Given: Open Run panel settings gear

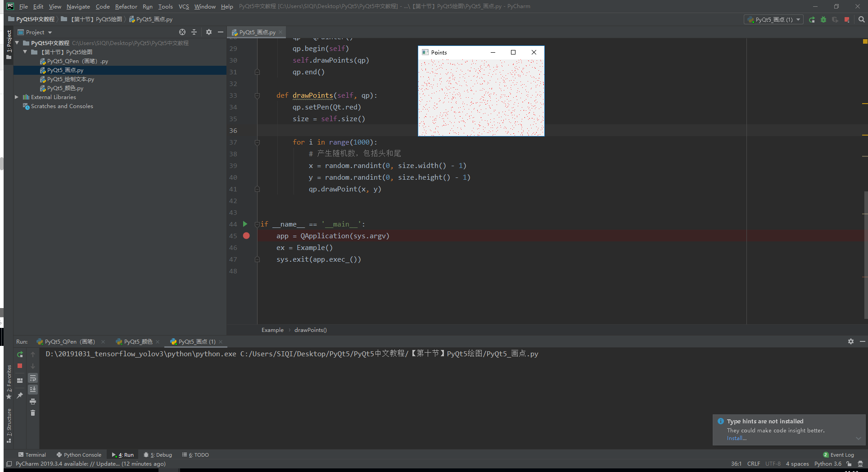Looking at the screenshot, I should (851, 341).
